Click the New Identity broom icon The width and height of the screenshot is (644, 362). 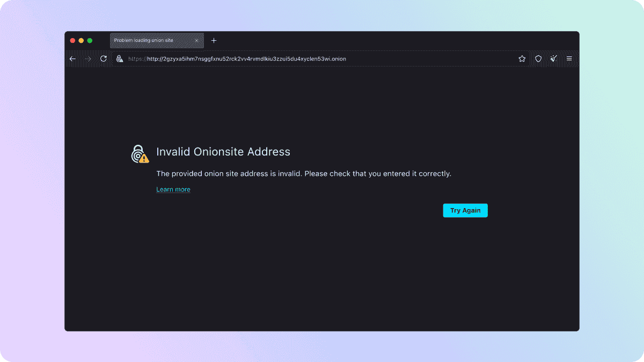click(x=553, y=59)
